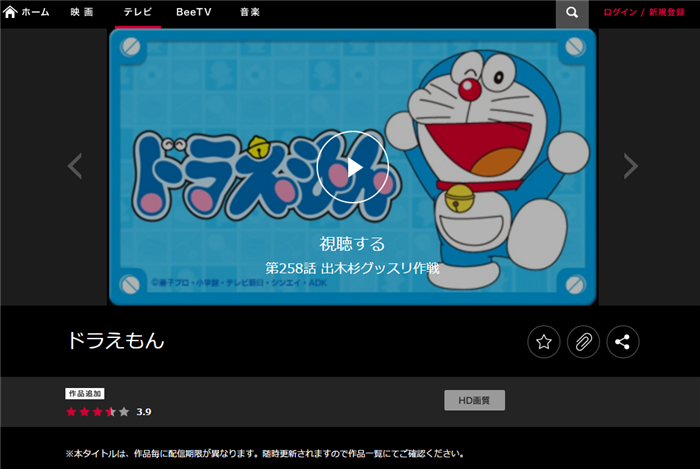Add title to favorites with star icon

tap(543, 342)
